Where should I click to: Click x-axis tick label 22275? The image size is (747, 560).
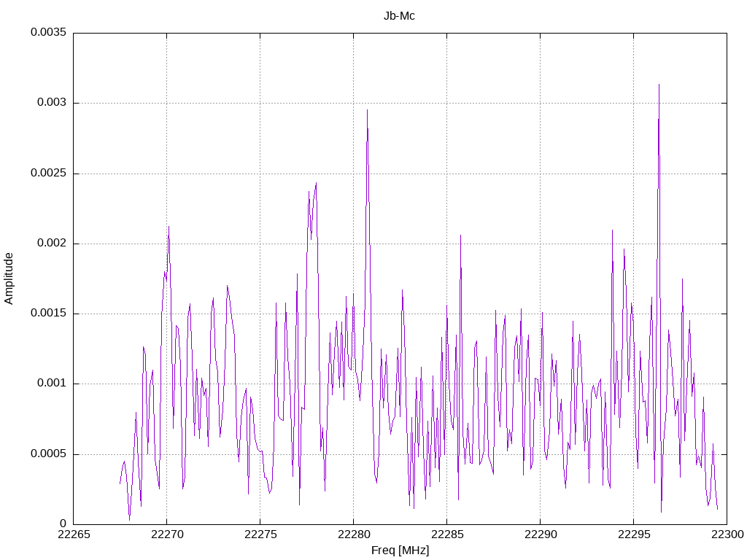tap(260, 534)
